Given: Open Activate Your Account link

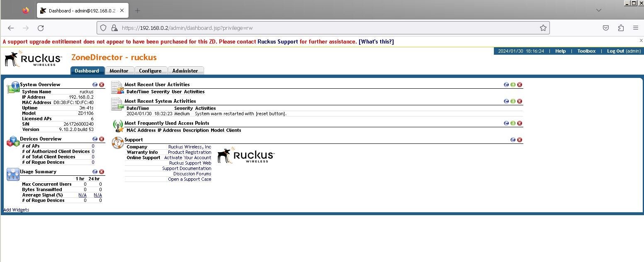Looking at the screenshot, I should point(188,158).
